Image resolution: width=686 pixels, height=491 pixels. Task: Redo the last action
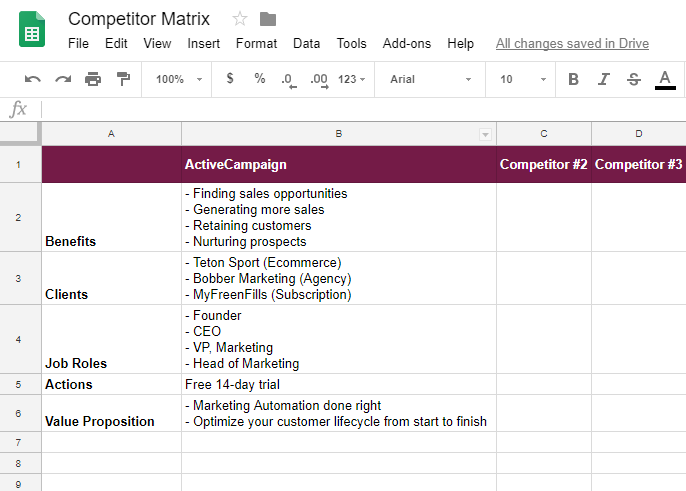coord(63,79)
